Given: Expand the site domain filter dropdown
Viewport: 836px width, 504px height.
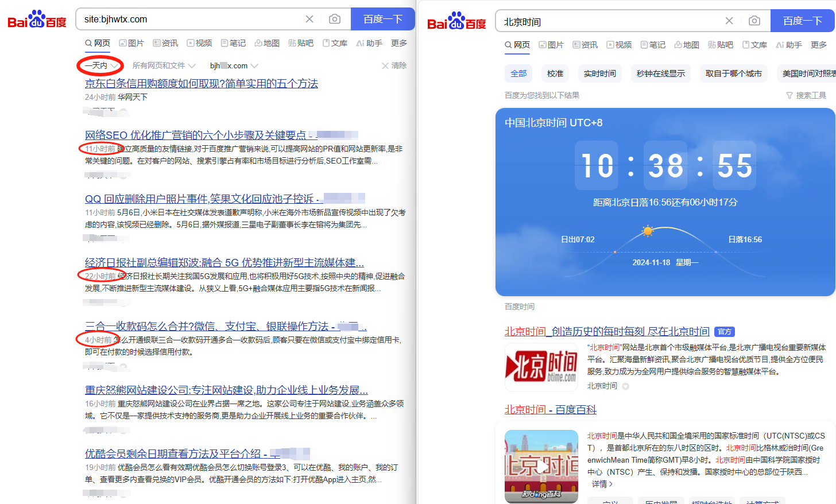Looking at the screenshot, I should click(x=234, y=65).
